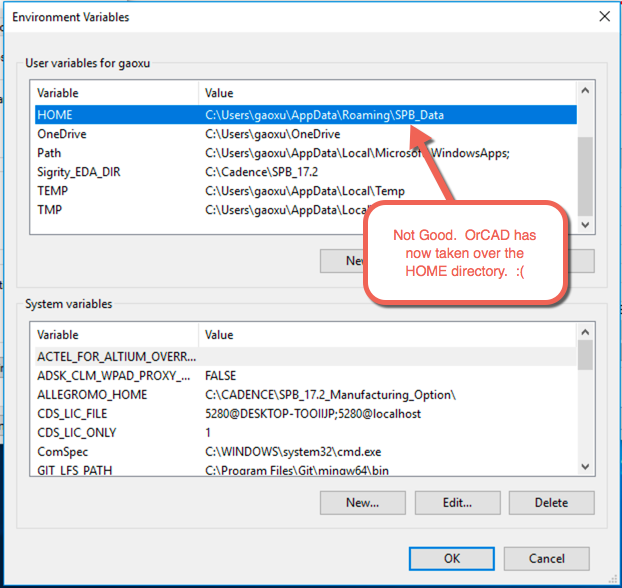Select the ADSK_CLM_WPAD_PROXY_ system variable

point(113,376)
